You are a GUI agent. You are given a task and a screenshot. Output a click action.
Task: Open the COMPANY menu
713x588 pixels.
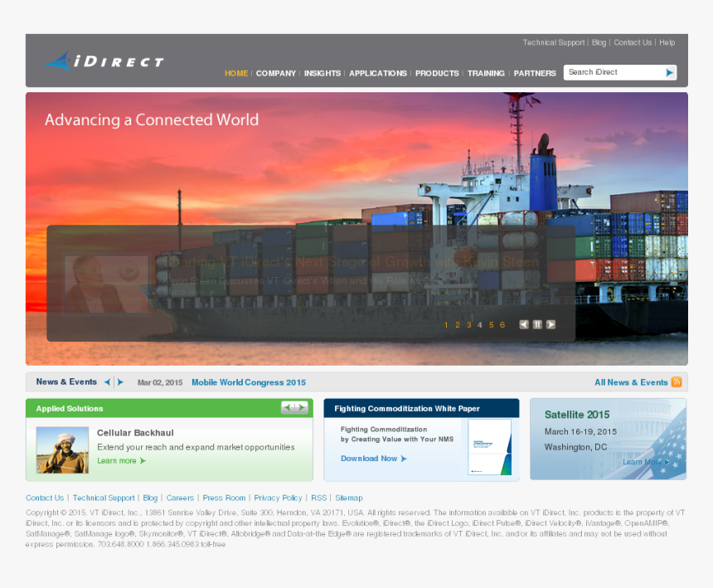point(275,73)
